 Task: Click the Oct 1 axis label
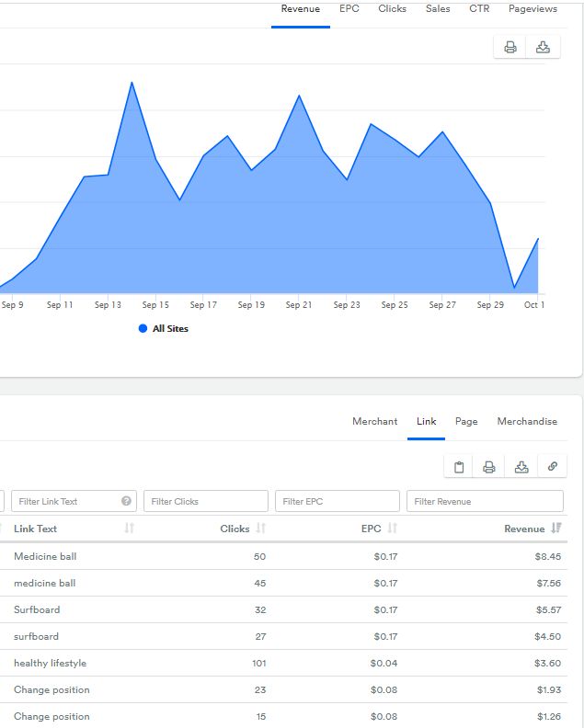pos(534,305)
